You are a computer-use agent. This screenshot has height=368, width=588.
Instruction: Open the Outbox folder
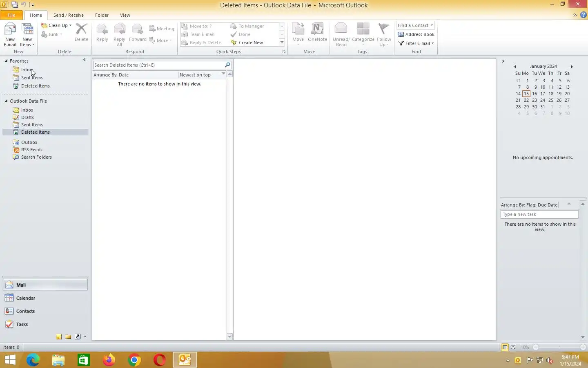coord(29,142)
